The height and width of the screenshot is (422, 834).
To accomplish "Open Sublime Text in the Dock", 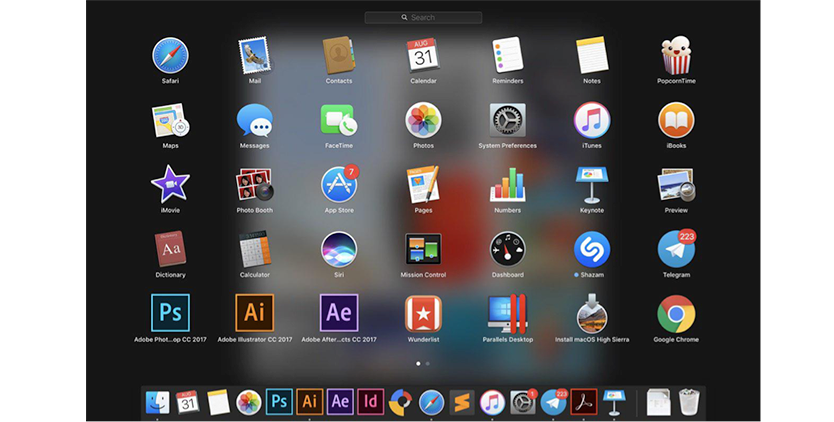I will tap(462, 402).
